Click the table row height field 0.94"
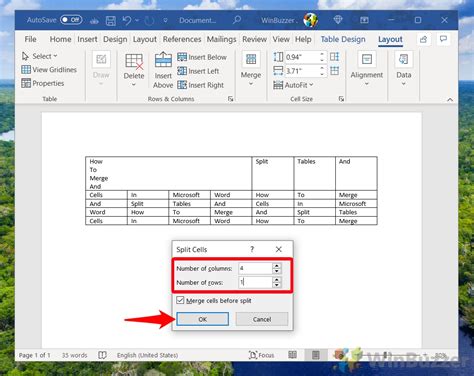This screenshot has height=376, width=474. (301, 57)
